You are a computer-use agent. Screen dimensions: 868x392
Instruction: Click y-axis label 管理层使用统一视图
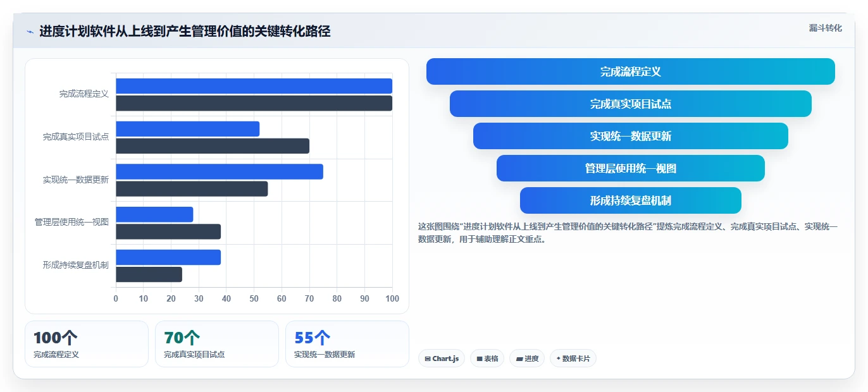click(x=71, y=223)
